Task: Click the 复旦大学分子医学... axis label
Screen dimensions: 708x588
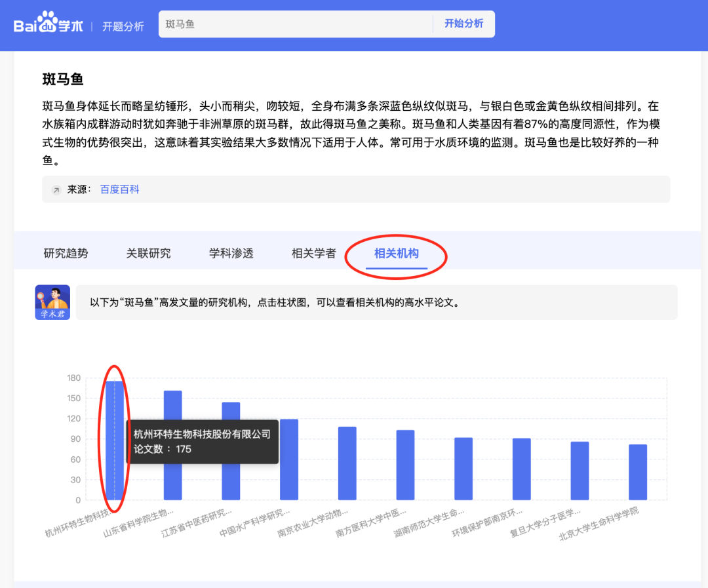Action: point(545,523)
